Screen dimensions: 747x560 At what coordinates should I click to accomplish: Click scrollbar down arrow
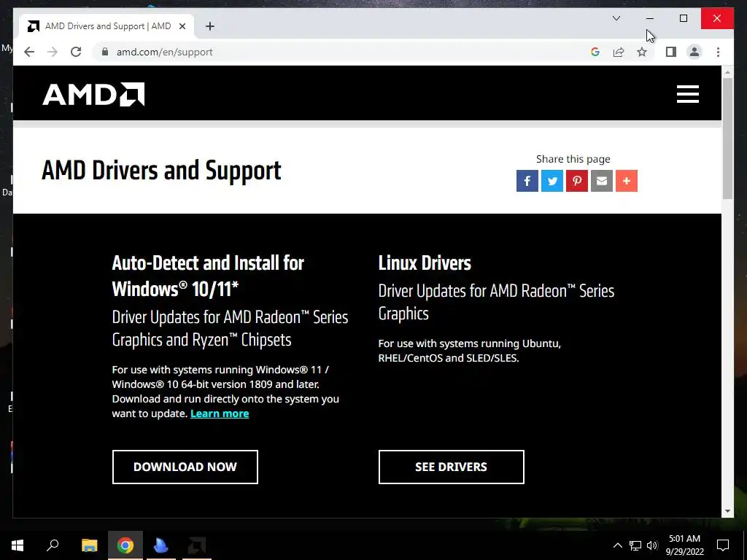pyautogui.click(x=727, y=511)
